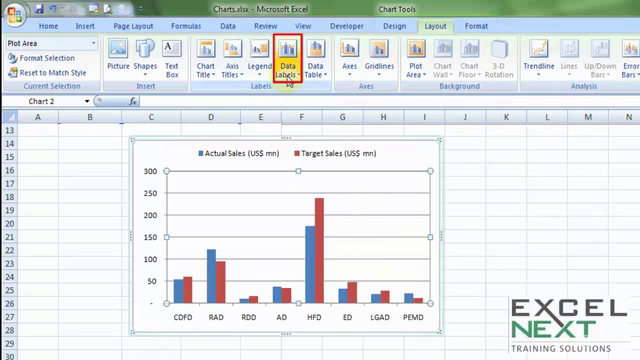640x360 pixels.
Task: Click the Actual Sales legend entry
Action: [239, 153]
